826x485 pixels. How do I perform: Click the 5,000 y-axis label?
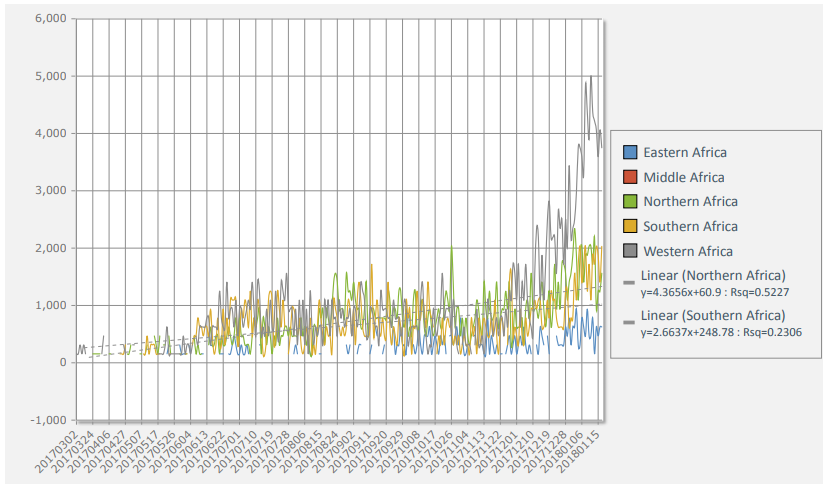[x=51, y=76]
